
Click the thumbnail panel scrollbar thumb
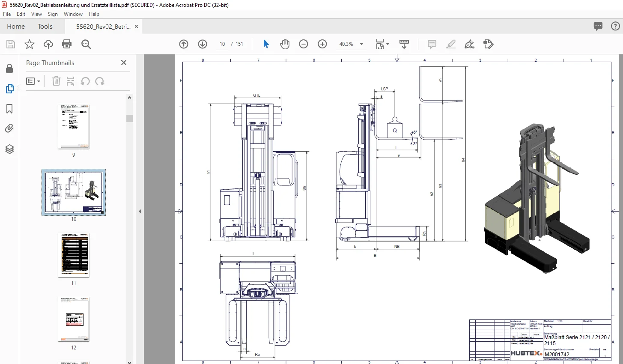[x=129, y=118]
